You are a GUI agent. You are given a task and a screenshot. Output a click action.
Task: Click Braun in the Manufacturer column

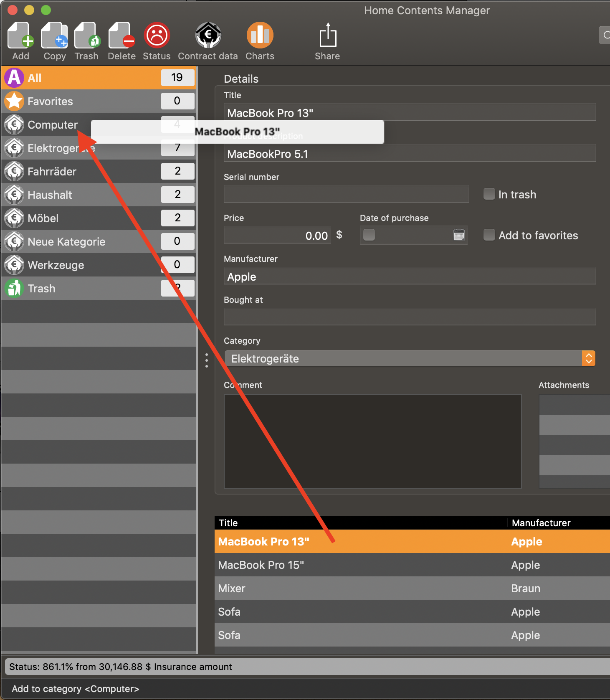[526, 588]
